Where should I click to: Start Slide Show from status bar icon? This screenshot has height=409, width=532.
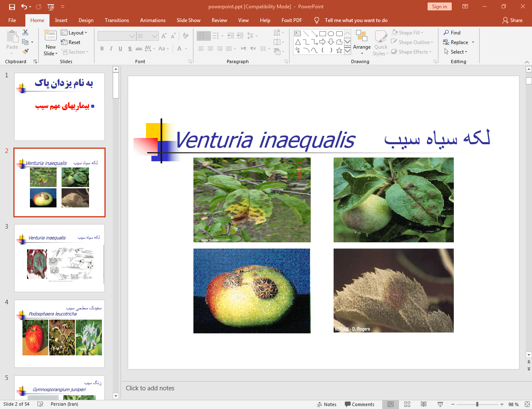(x=440, y=404)
